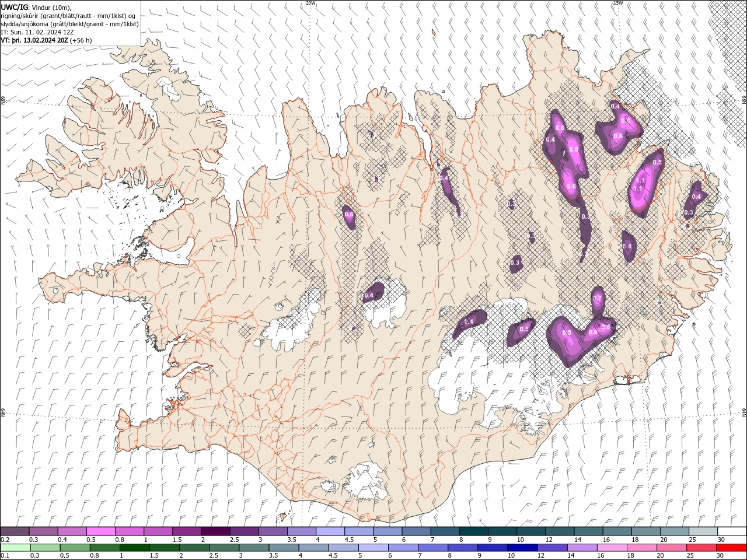Click the '14' label under the snow legend
The width and height of the screenshot is (747, 560).
coord(578,540)
